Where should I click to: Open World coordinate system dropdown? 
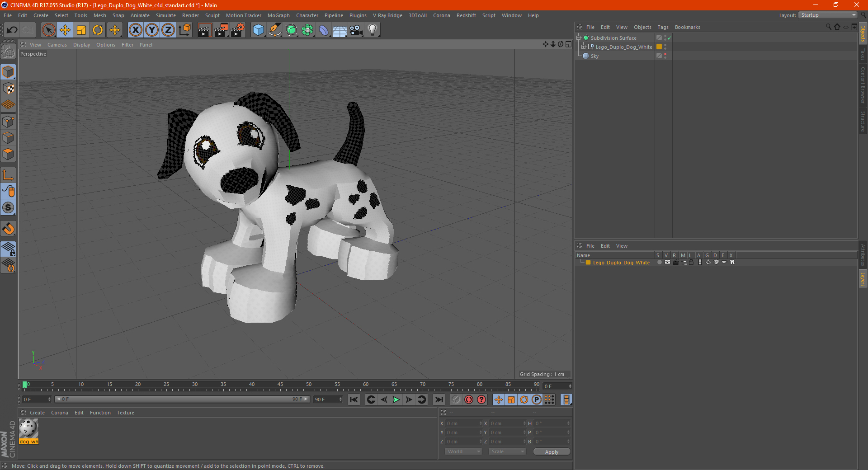463,451
